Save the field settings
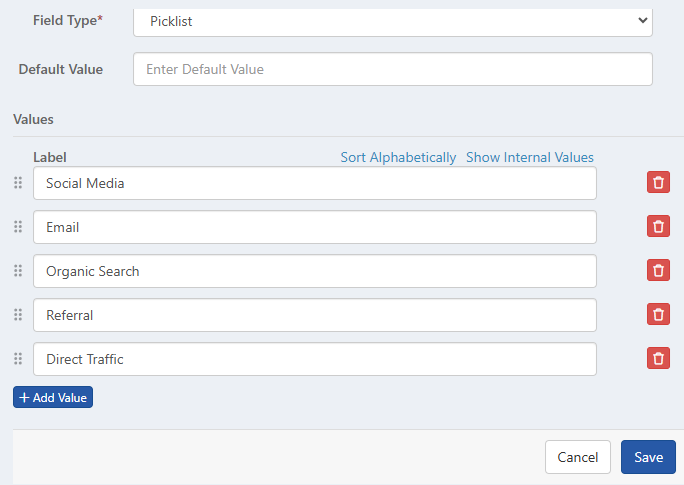This screenshot has width=684, height=485. pos(648,457)
